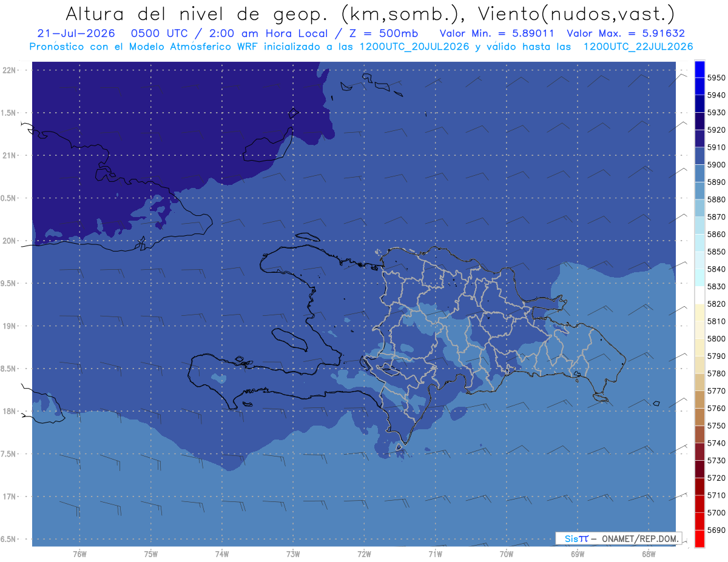Click the '21N' latitude label
This screenshot has height=562, width=728.
10,155
